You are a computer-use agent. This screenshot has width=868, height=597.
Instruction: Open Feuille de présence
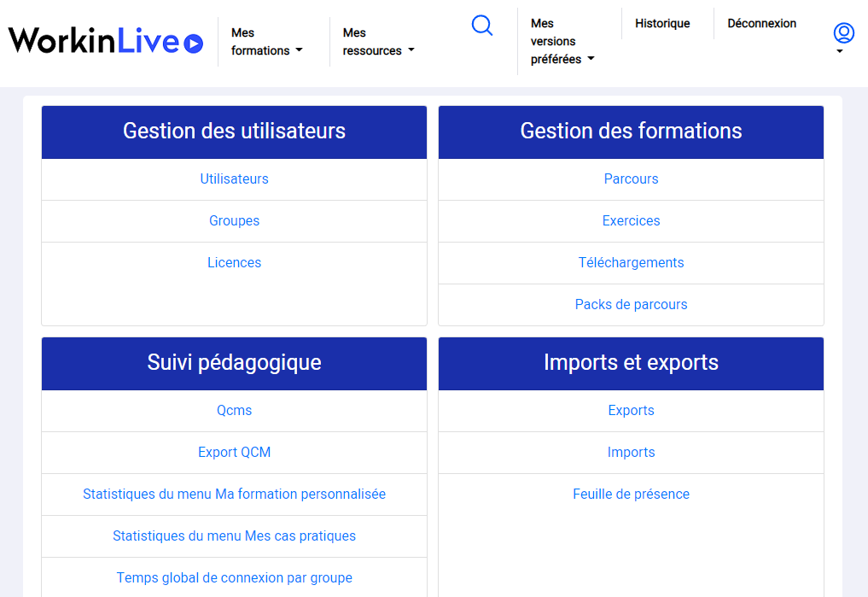coord(631,495)
